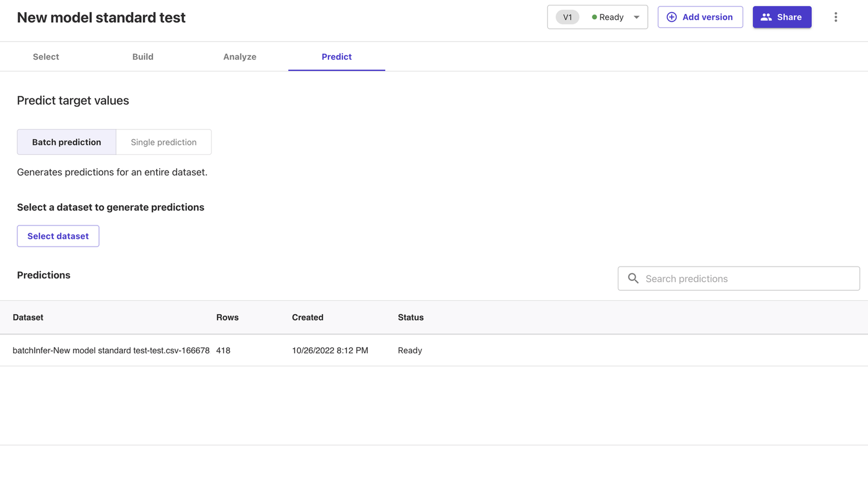
Task: Click the Created column header
Action: click(307, 317)
